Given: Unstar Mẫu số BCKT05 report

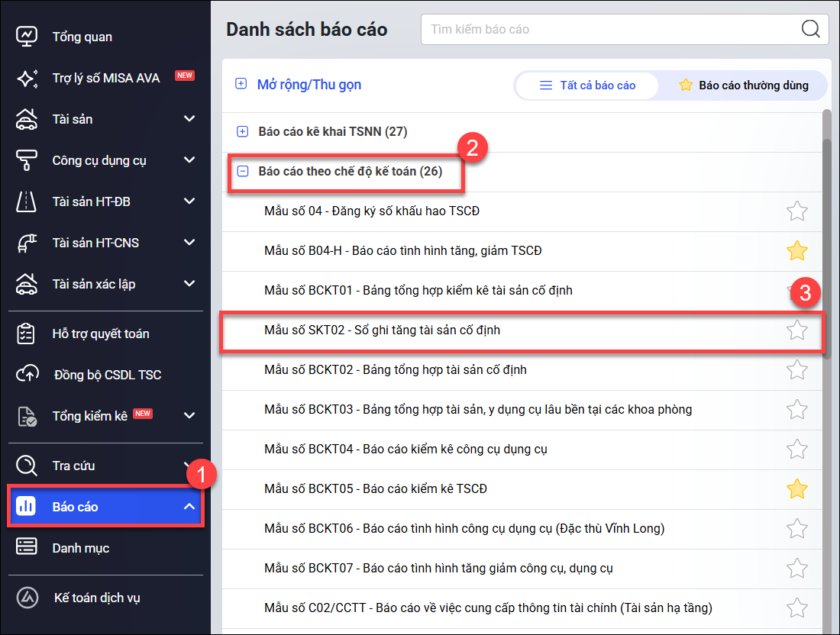Looking at the screenshot, I should (796, 488).
